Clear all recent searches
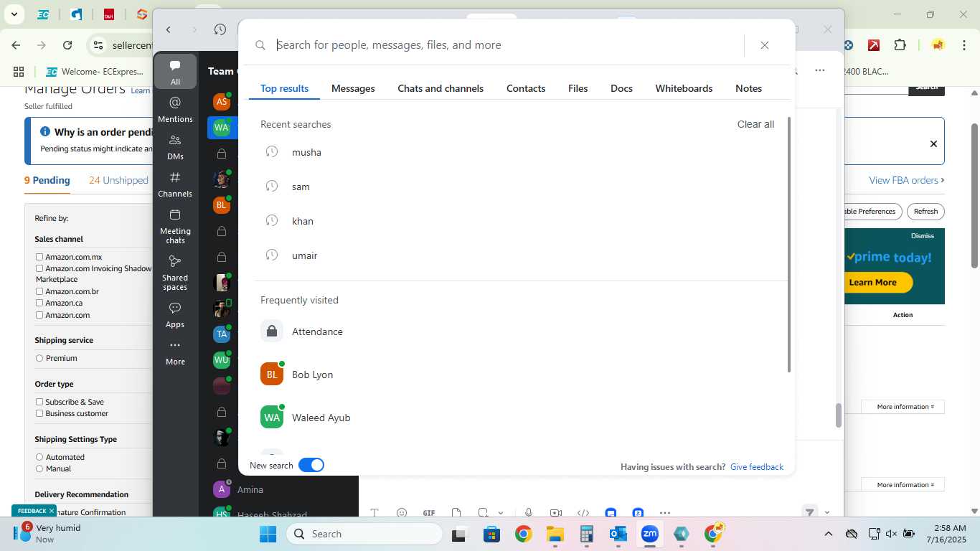 click(x=755, y=124)
